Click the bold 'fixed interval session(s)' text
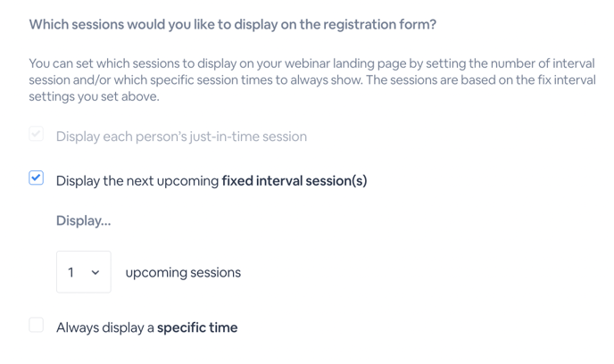This screenshot has height=364, width=614. coord(295,181)
